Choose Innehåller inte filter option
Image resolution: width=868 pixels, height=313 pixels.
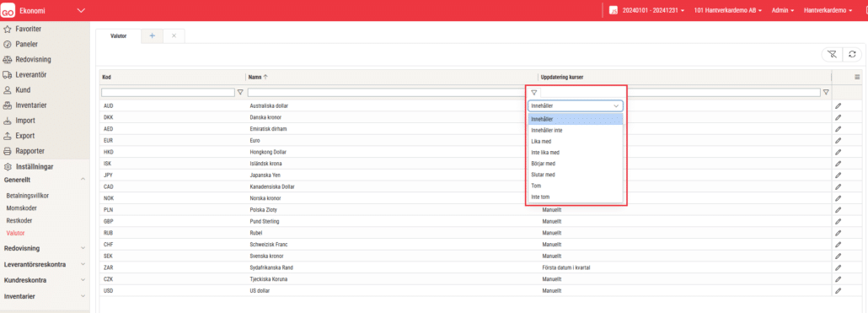[576, 130]
